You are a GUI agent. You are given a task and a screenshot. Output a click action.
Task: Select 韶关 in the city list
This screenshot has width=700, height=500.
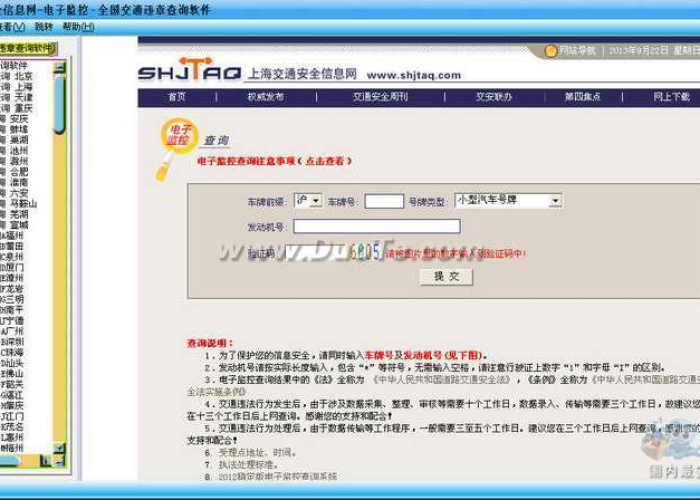[13, 384]
